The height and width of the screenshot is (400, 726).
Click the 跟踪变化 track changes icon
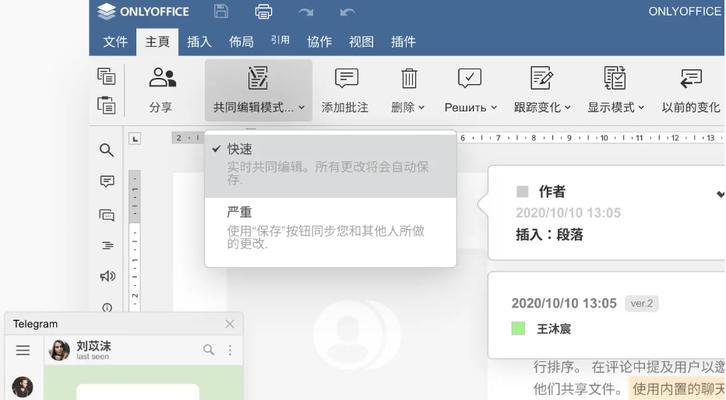541,78
